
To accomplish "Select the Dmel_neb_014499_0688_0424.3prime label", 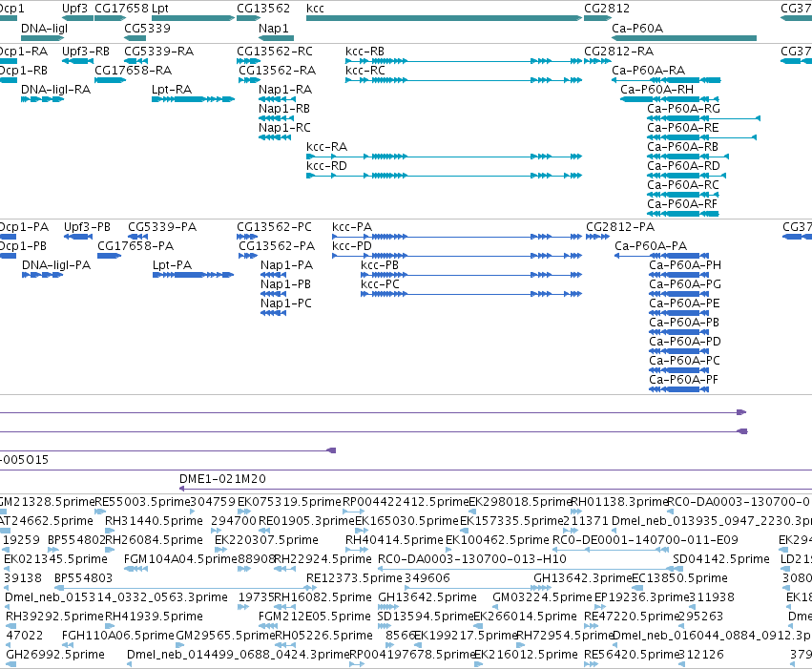I will [x=239, y=655].
